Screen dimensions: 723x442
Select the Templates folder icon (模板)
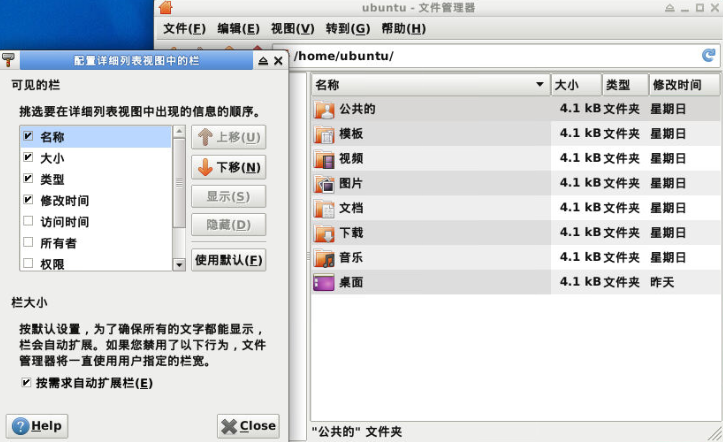(324, 134)
